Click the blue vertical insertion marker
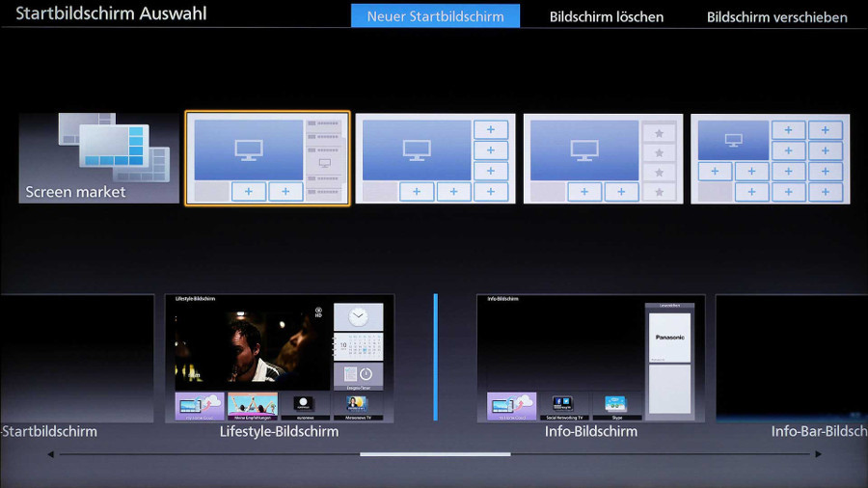This screenshot has width=868, height=488. coord(435,357)
